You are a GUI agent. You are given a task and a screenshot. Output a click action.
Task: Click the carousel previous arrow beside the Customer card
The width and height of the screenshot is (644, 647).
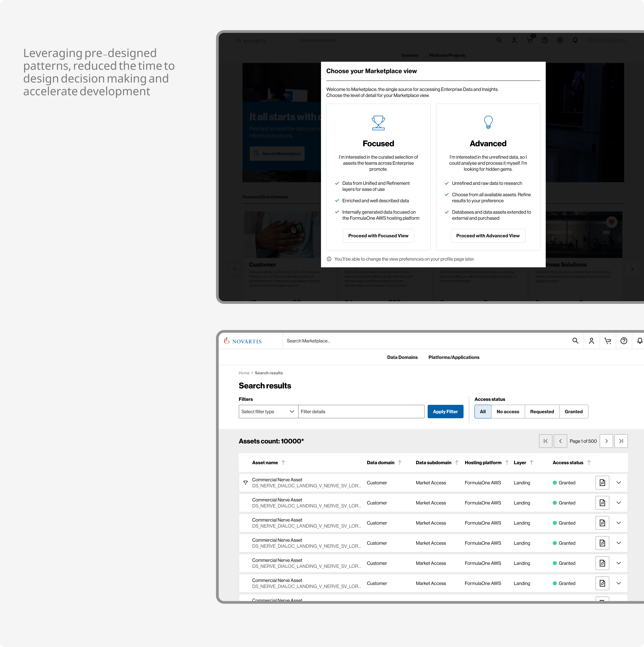coord(234,269)
